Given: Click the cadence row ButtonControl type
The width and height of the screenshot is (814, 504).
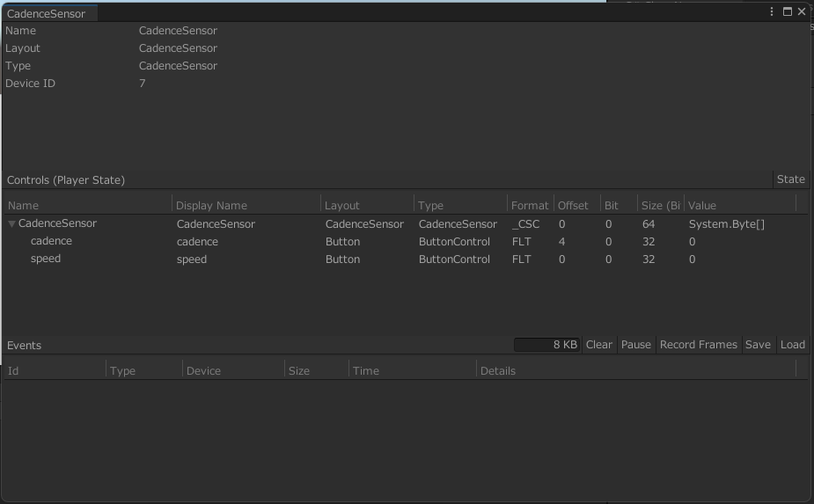Looking at the screenshot, I should pyautogui.click(x=454, y=242).
